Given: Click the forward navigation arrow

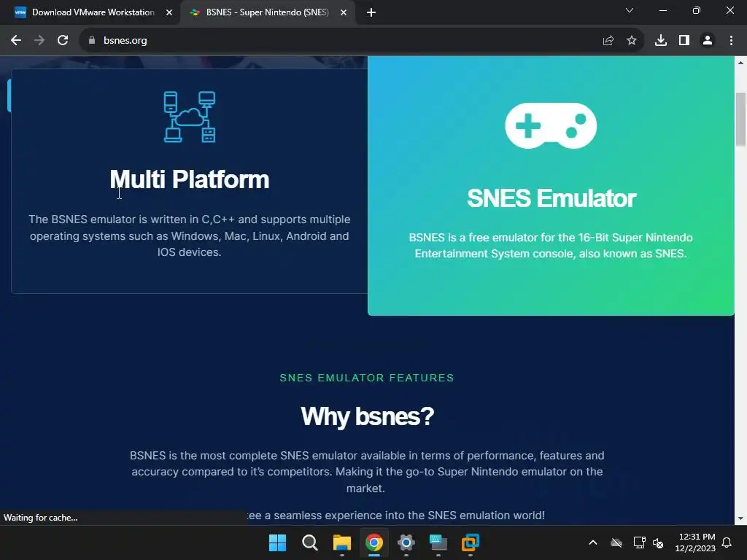Looking at the screenshot, I should 39,41.
